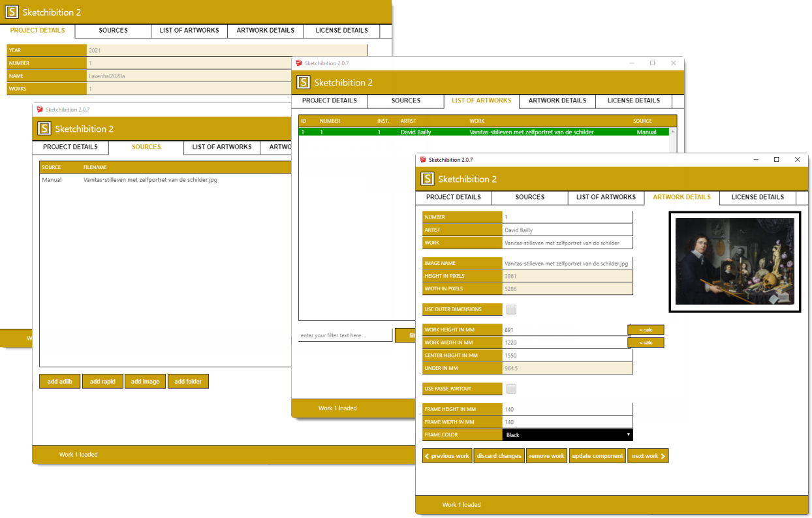The height and width of the screenshot is (518, 812).
Task: Open Artwork Details tab in rearmost window
Action: click(266, 30)
